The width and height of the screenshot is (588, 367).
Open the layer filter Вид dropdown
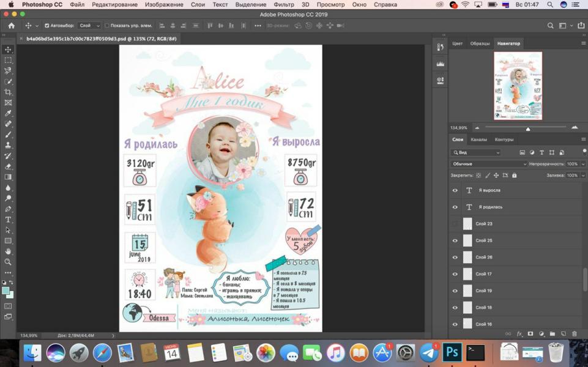point(476,152)
